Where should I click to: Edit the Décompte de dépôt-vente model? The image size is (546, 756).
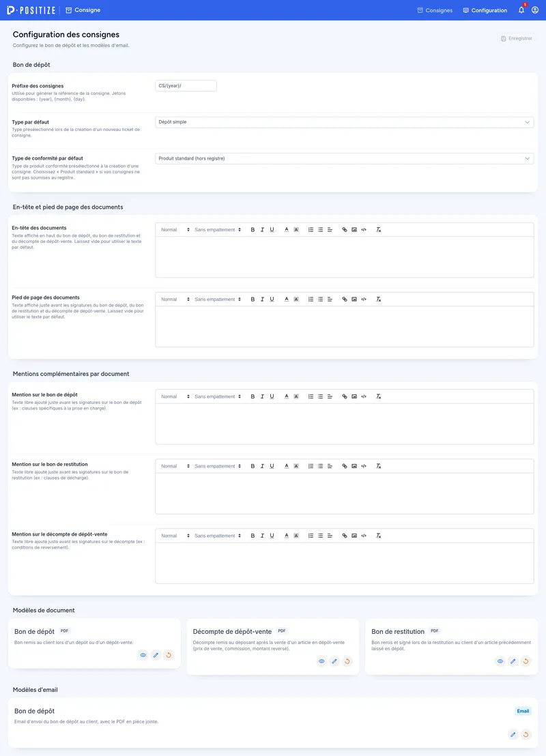tap(334, 661)
